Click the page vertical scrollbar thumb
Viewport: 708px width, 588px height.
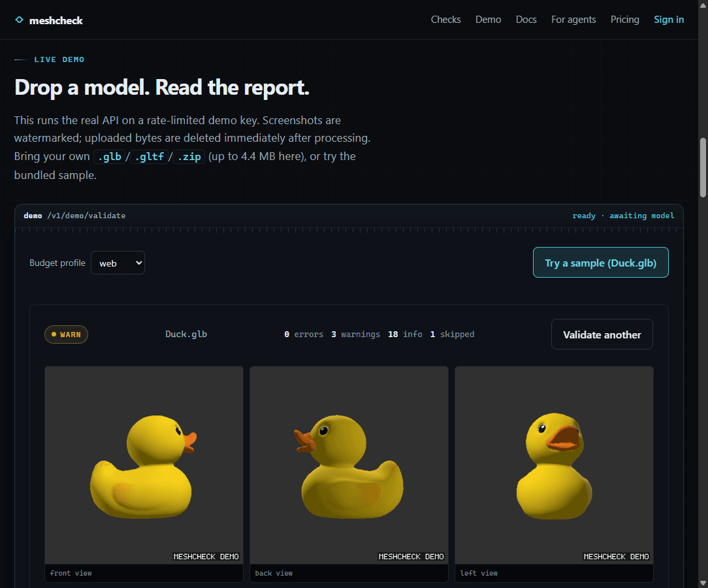703,167
